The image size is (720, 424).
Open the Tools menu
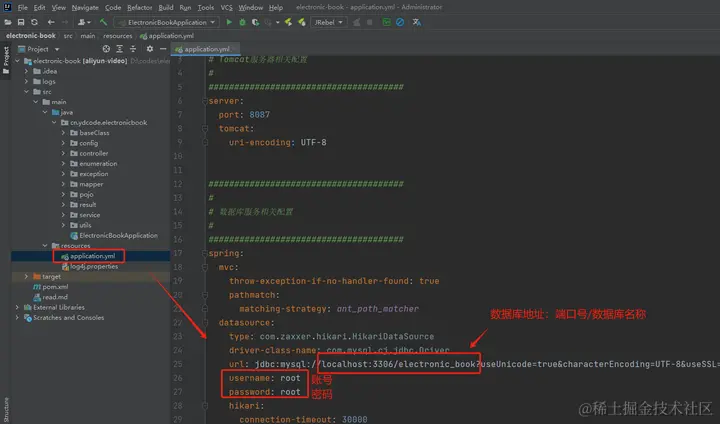(206, 7)
